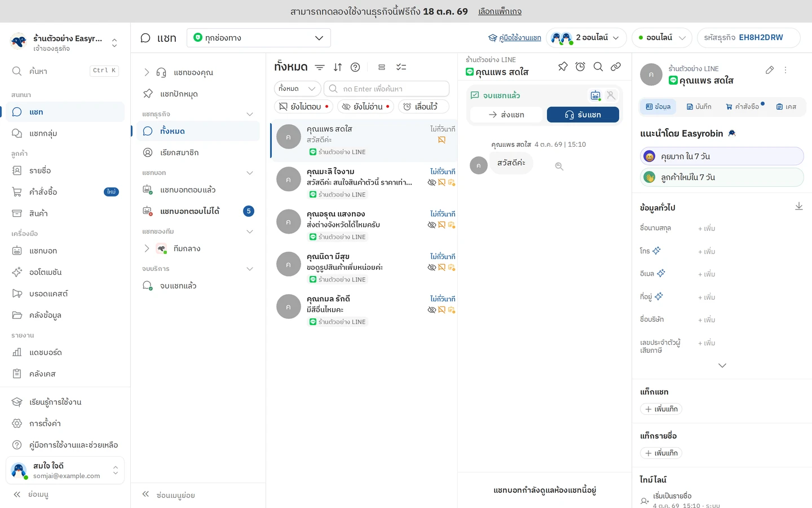Open the three-dot more menu in customer panel

click(785, 70)
